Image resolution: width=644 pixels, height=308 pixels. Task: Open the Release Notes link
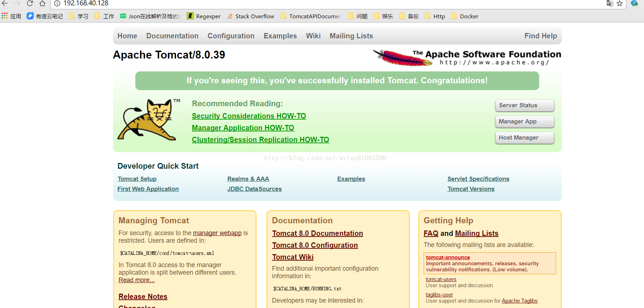[x=143, y=297]
